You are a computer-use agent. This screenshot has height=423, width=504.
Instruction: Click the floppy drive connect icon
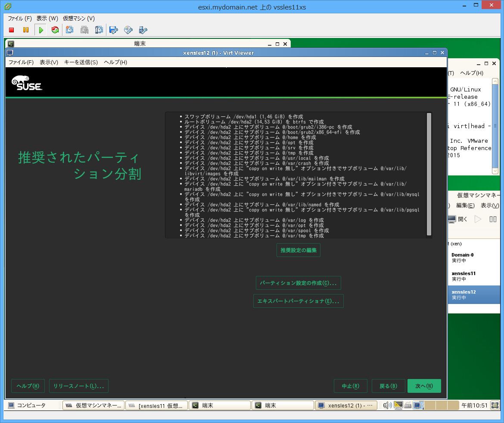(x=114, y=30)
